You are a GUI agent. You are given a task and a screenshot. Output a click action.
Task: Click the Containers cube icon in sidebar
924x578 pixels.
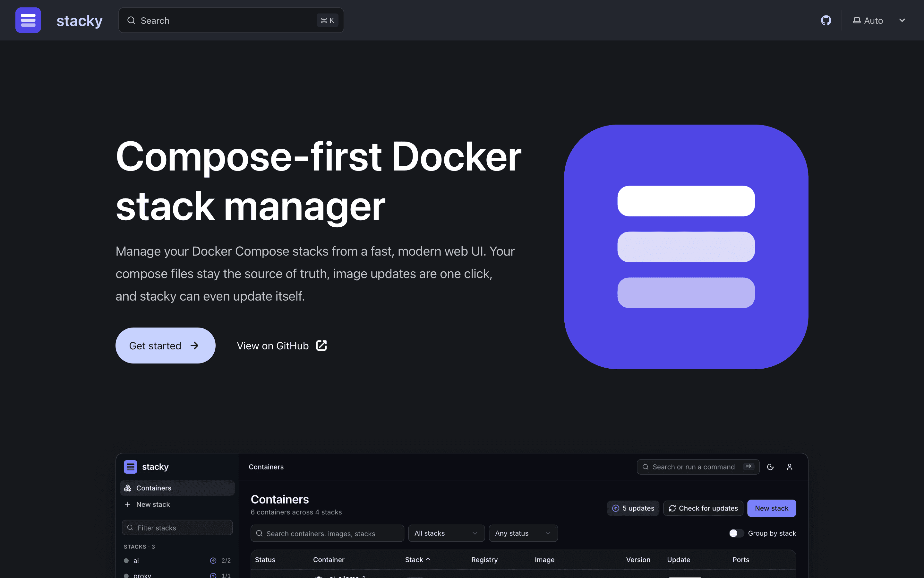point(128,488)
